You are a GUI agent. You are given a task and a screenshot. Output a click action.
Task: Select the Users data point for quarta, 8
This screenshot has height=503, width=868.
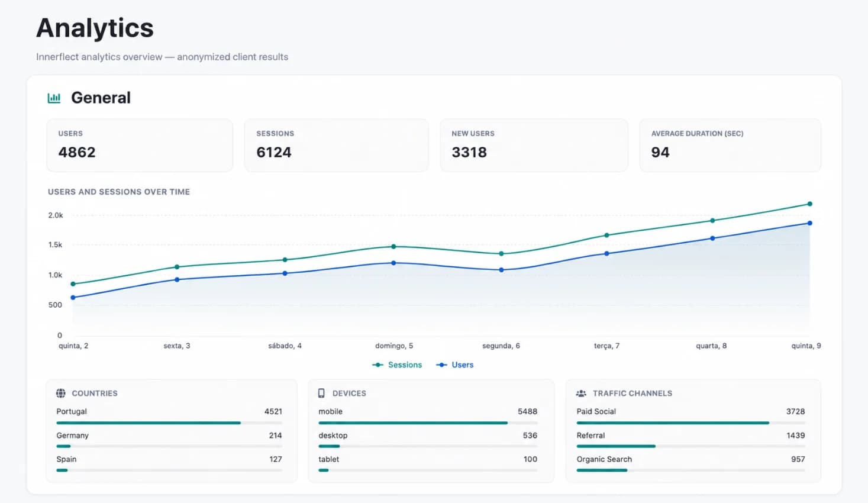click(x=712, y=238)
